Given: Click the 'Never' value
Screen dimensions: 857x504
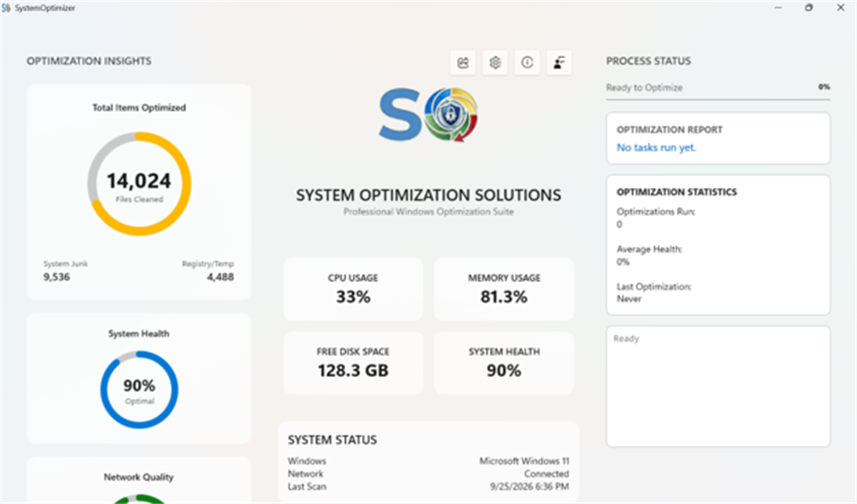Looking at the screenshot, I should tap(629, 299).
